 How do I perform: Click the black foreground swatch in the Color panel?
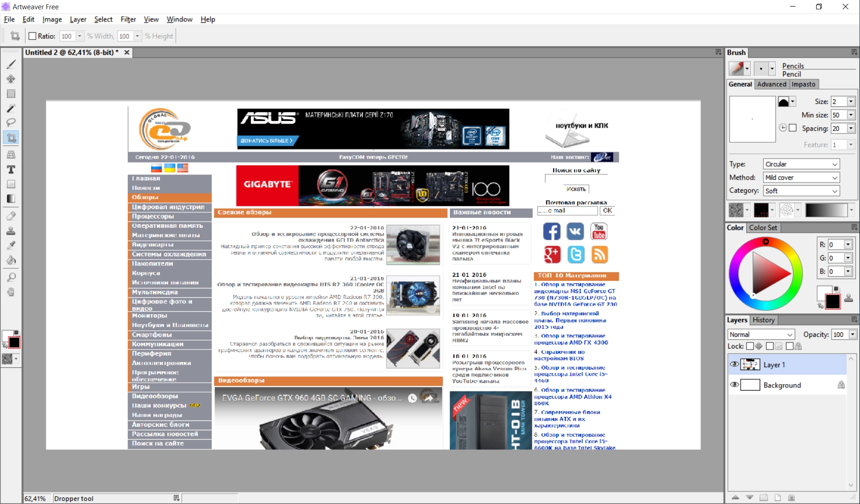[832, 301]
